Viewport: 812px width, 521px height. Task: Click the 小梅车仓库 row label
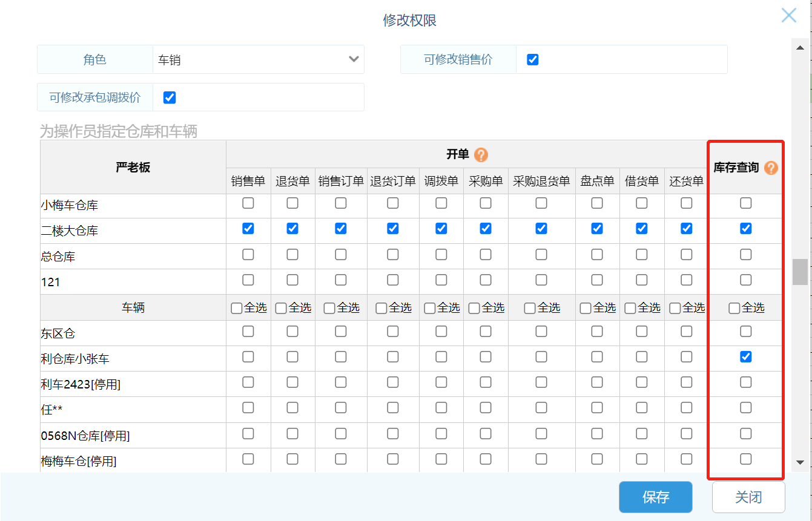pyautogui.click(x=70, y=205)
